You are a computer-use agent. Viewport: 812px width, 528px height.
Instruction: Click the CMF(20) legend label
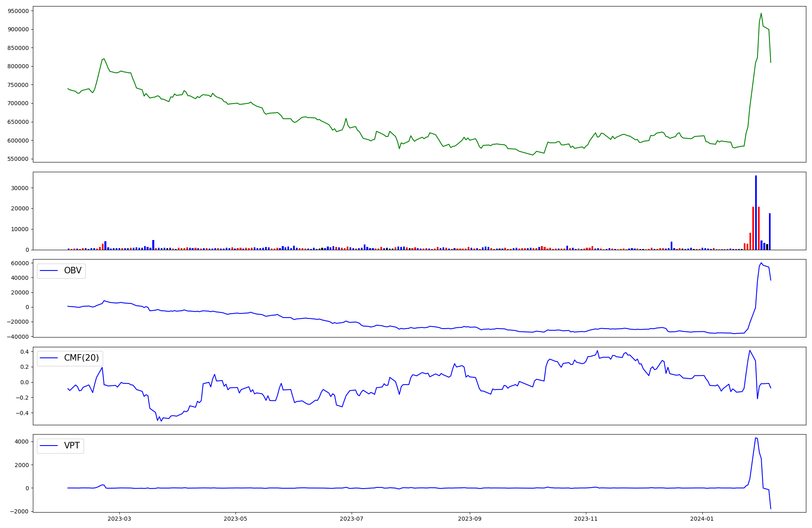click(81, 358)
